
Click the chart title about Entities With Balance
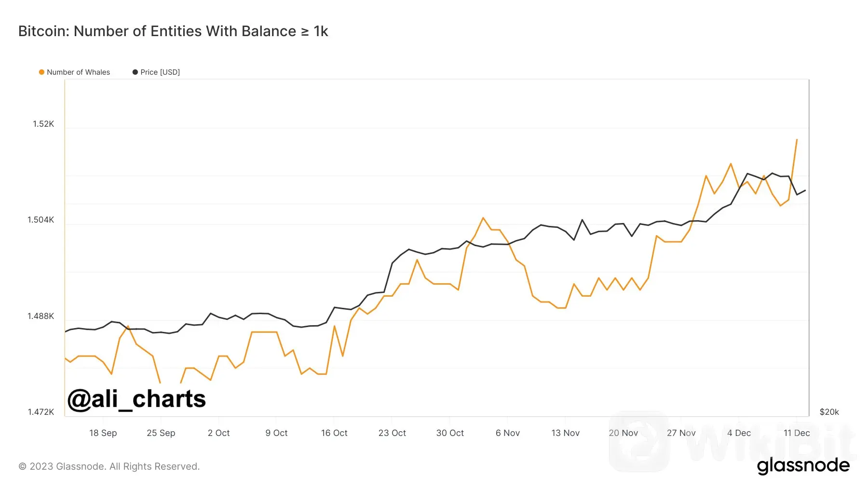tap(173, 31)
